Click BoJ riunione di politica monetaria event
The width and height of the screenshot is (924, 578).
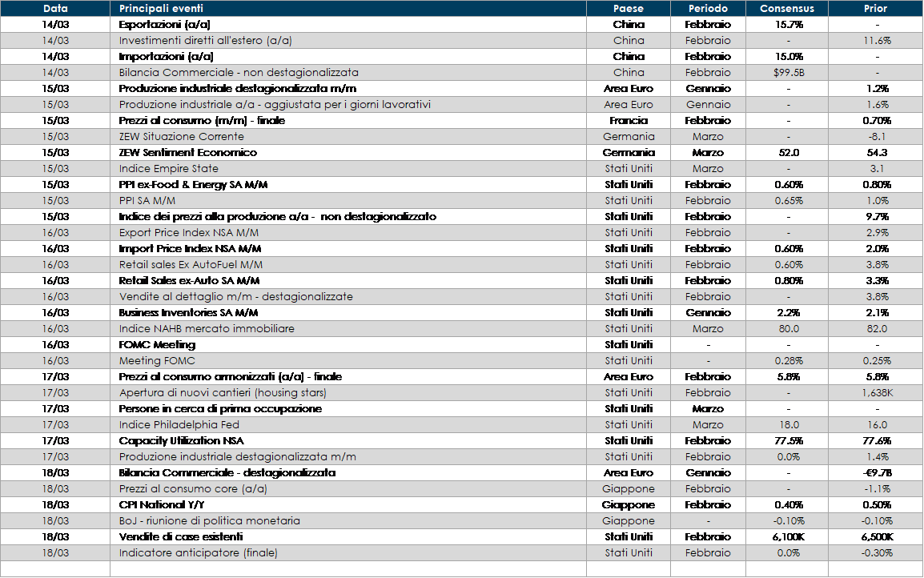pyautogui.click(x=210, y=520)
